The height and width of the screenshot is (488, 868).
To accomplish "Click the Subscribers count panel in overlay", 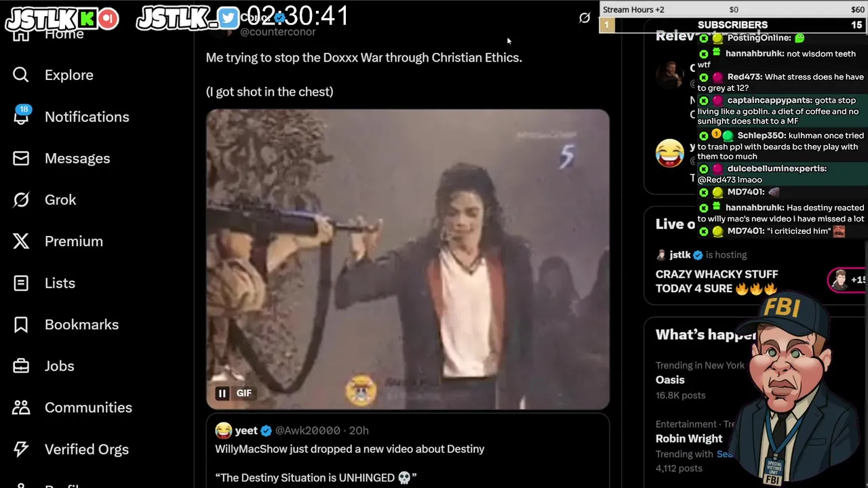I will click(x=732, y=25).
